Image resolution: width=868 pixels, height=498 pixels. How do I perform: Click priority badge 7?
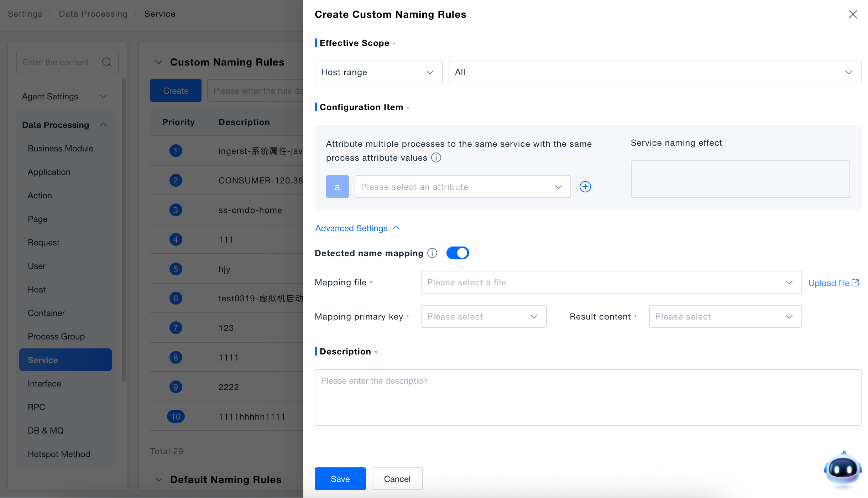pos(176,328)
